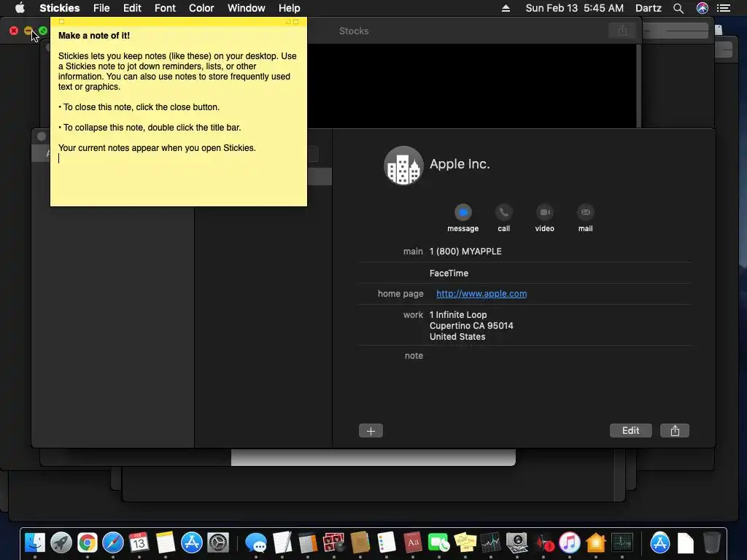Click the share icon beside Edit button
Screen dimensions: 747x560
click(675, 431)
